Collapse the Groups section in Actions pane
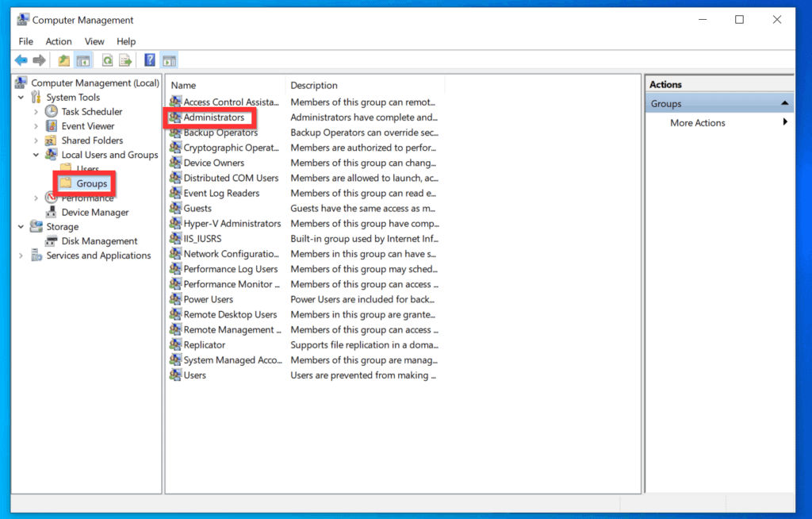Viewport: 812px width, 519px height. coord(784,103)
